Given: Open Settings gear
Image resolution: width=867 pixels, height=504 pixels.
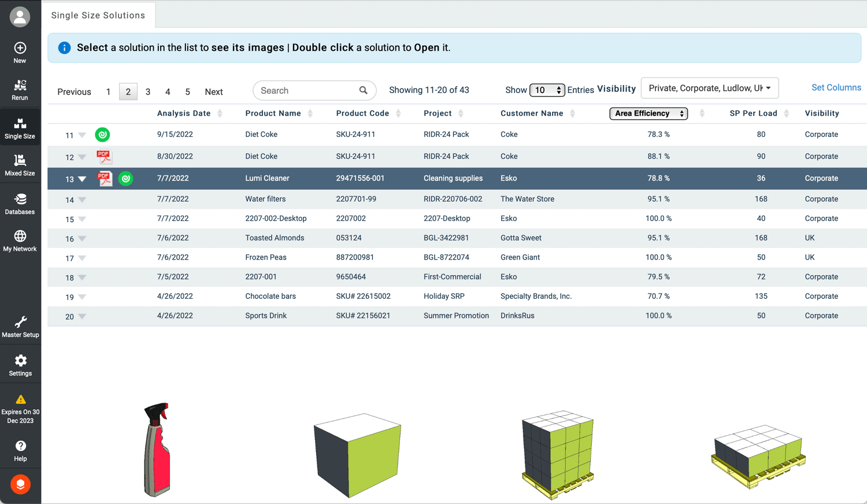Looking at the screenshot, I should click(x=20, y=365).
